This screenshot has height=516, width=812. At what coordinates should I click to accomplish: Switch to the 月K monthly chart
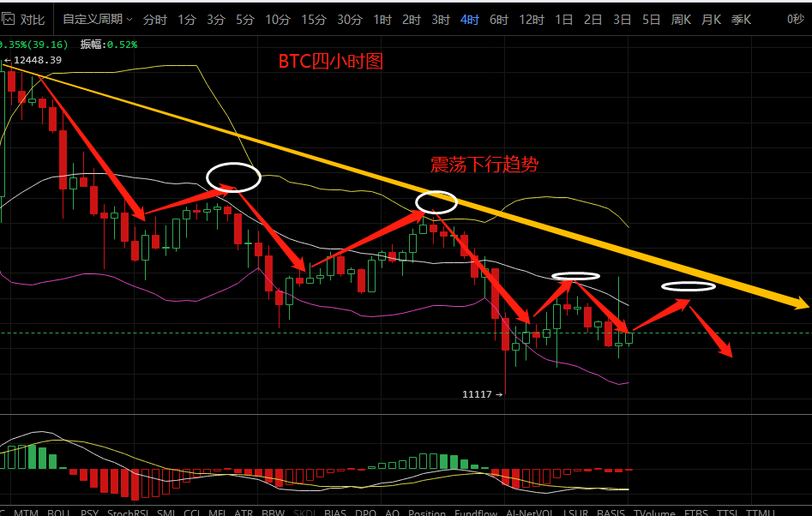point(711,20)
